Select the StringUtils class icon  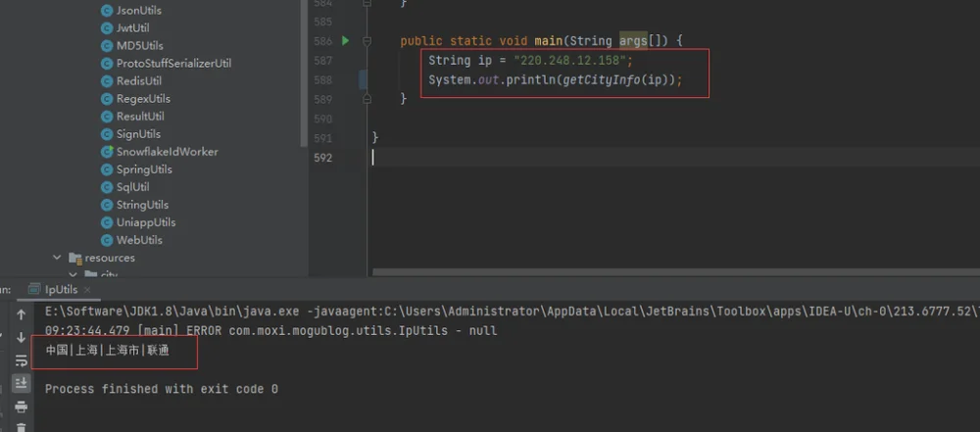[x=106, y=205]
